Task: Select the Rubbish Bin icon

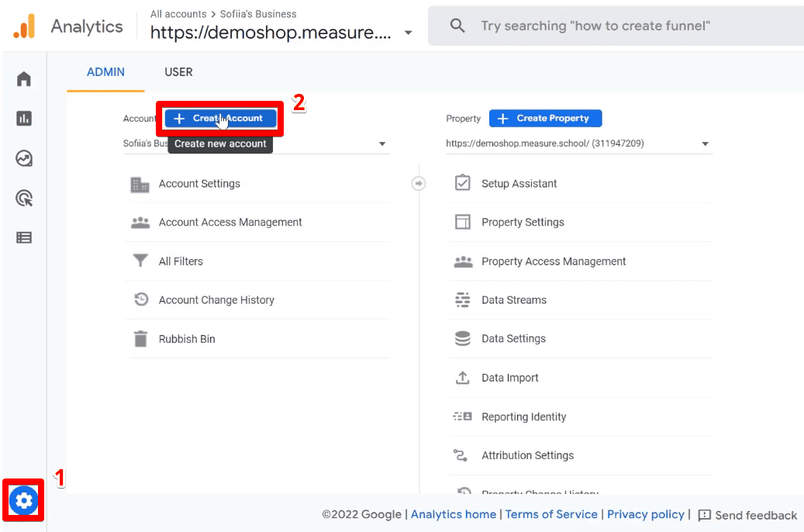Action: [140, 339]
